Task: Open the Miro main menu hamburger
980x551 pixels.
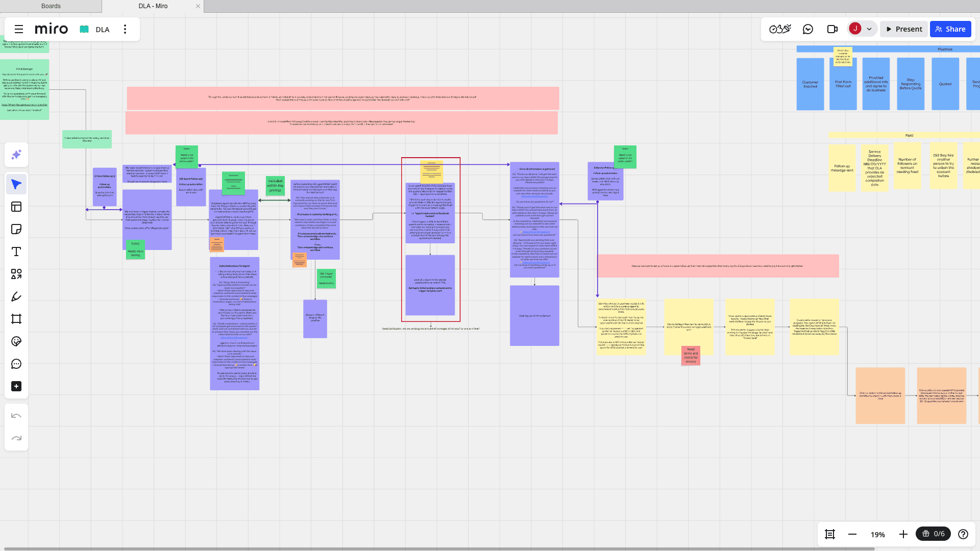Action: (19, 29)
